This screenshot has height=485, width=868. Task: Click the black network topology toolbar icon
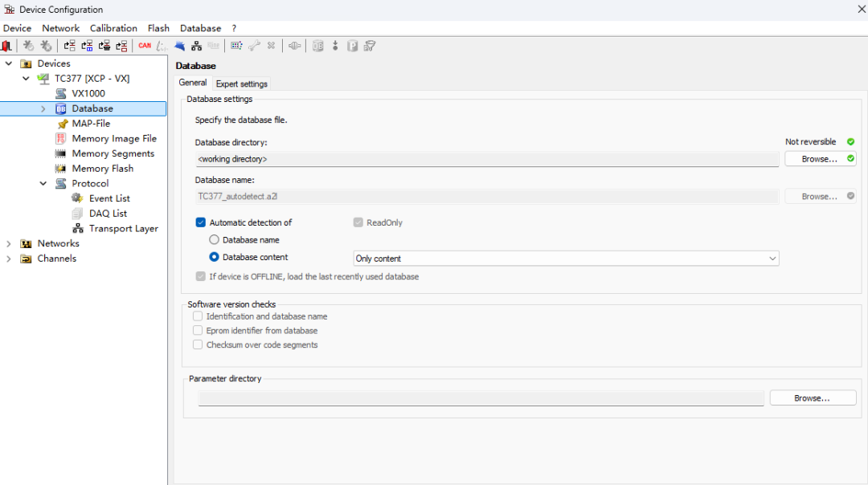(x=197, y=46)
